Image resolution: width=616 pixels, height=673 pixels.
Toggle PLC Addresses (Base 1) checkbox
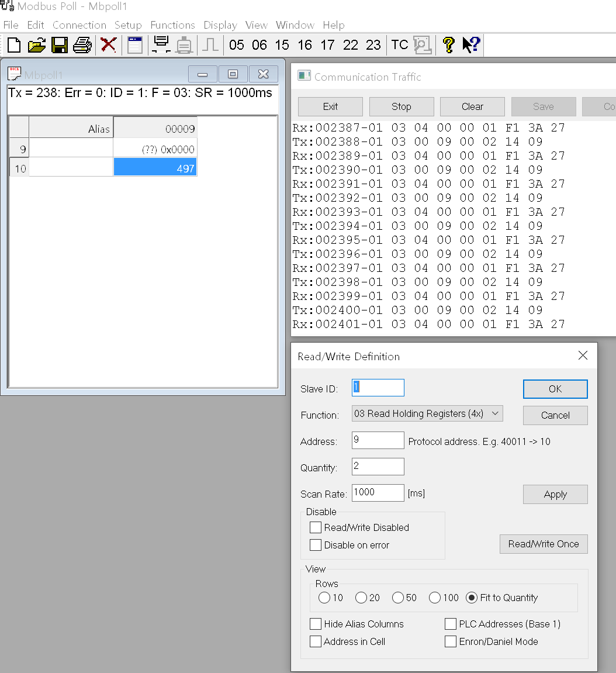[451, 624]
